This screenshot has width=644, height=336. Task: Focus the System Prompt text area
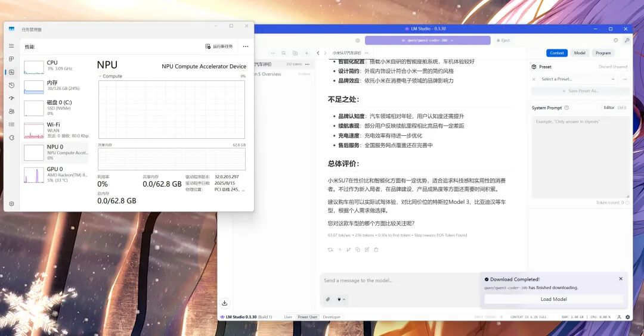tap(580, 157)
